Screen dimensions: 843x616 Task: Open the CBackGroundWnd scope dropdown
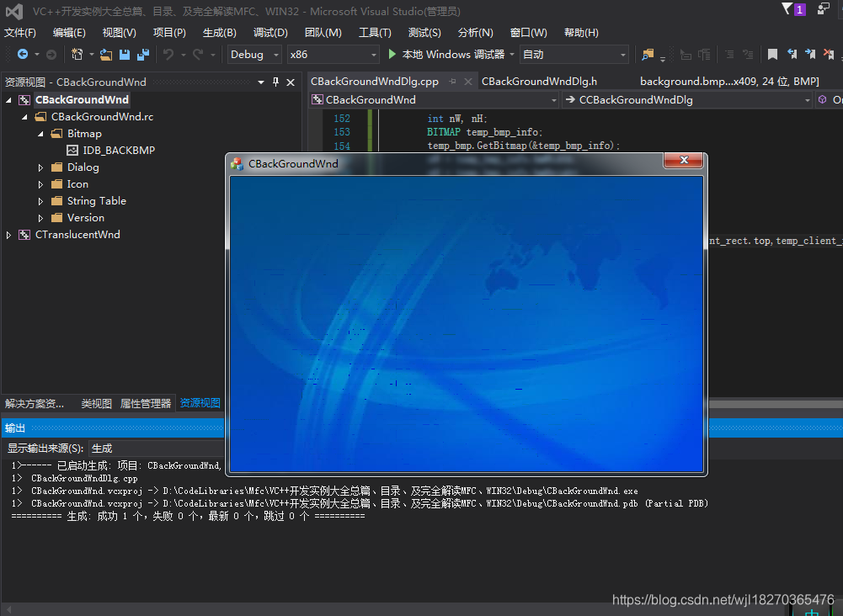[x=435, y=100]
